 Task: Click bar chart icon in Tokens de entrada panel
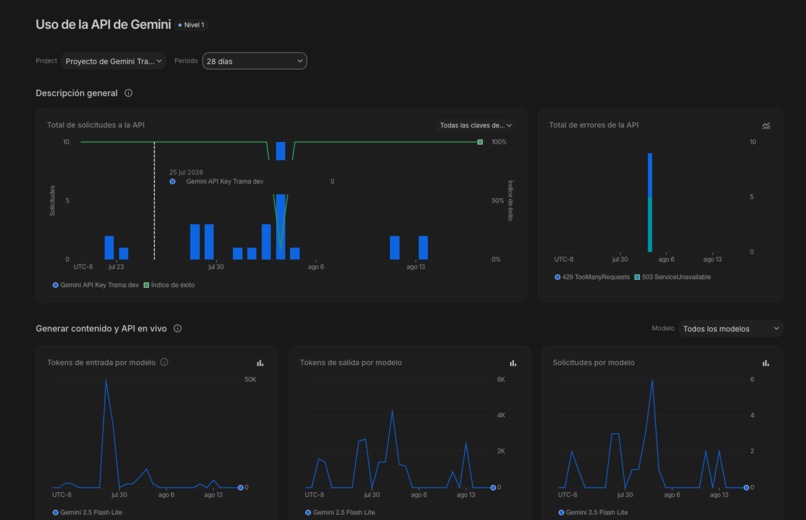coord(260,363)
